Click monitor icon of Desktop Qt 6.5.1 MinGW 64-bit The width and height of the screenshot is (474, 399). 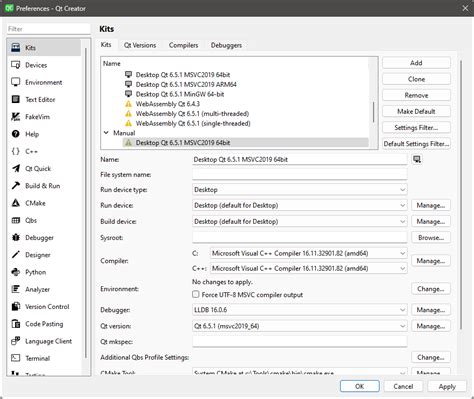(128, 94)
